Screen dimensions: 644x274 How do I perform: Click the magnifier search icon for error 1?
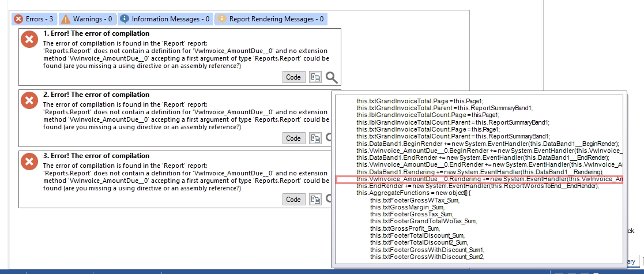[332, 77]
